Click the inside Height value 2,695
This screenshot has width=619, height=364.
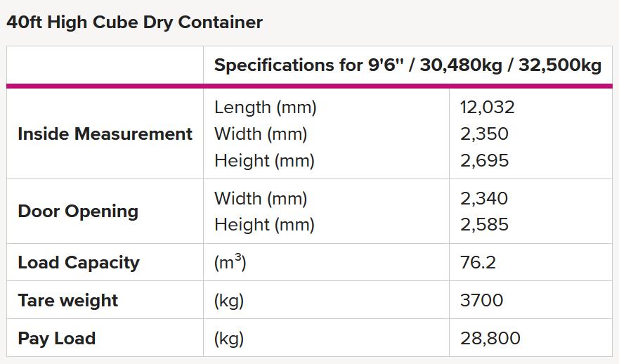click(x=484, y=161)
